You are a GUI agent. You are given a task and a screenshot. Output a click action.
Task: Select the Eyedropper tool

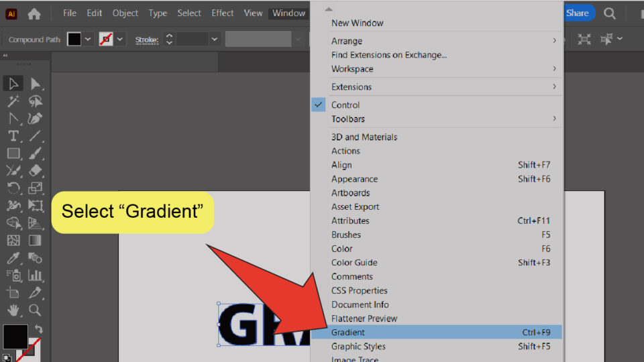click(13, 258)
